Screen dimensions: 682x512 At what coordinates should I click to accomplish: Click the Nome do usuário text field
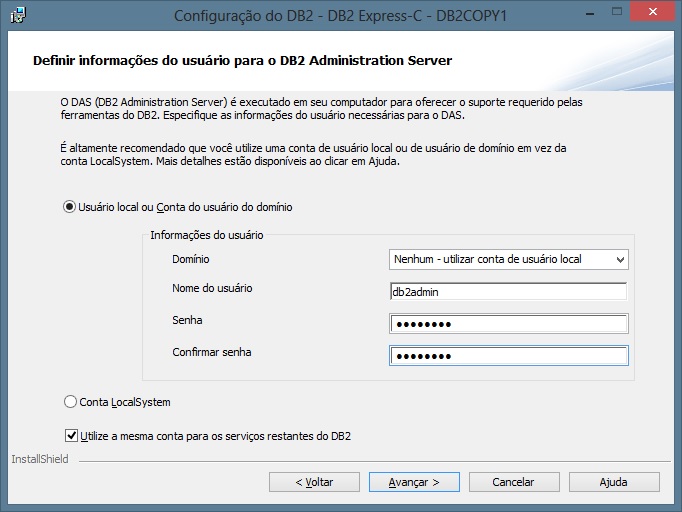[508, 291]
